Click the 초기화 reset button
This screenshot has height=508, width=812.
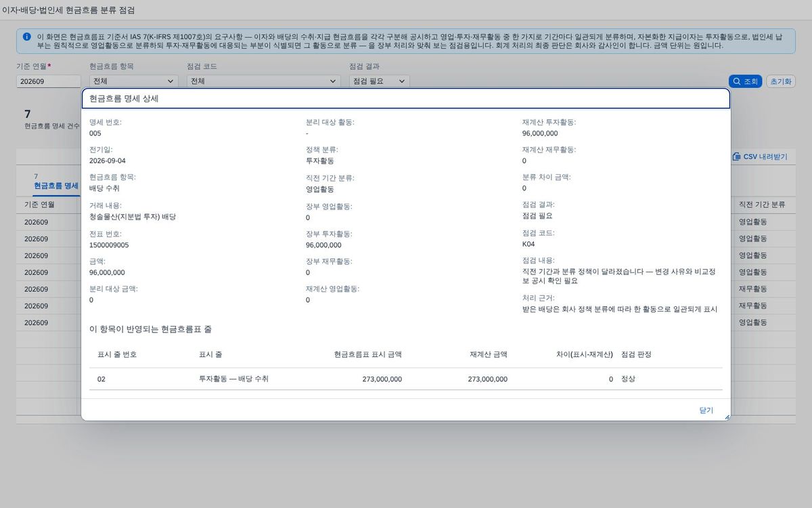780,81
